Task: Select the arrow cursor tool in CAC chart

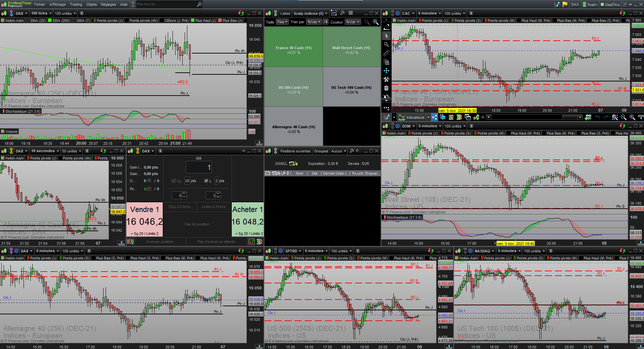Action: [386, 36]
